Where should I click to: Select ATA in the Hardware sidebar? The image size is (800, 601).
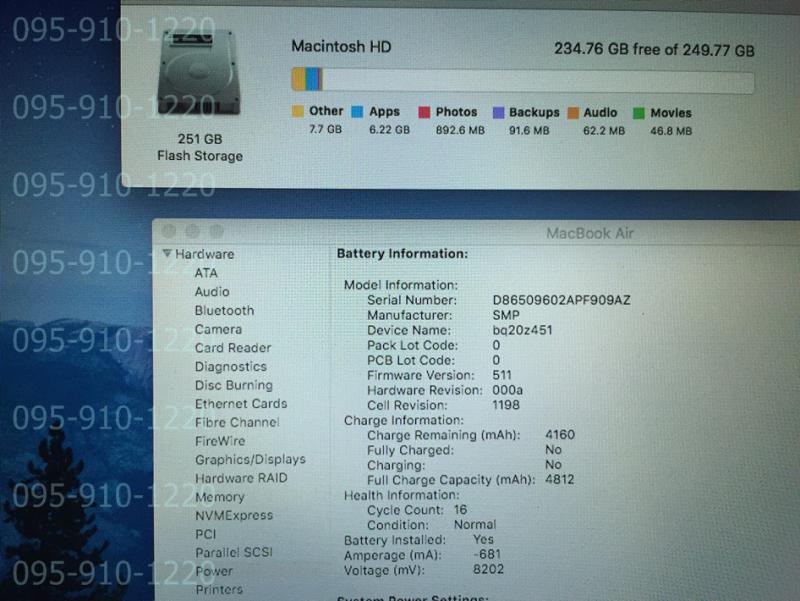tap(206, 273)
